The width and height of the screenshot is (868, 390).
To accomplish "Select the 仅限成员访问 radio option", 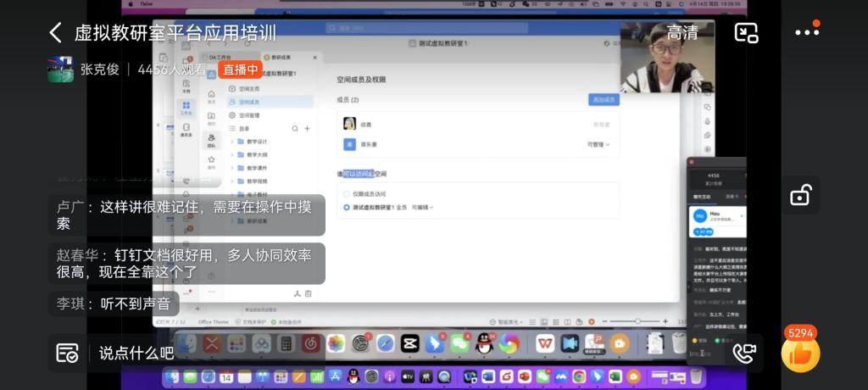I will coord(347,193).
